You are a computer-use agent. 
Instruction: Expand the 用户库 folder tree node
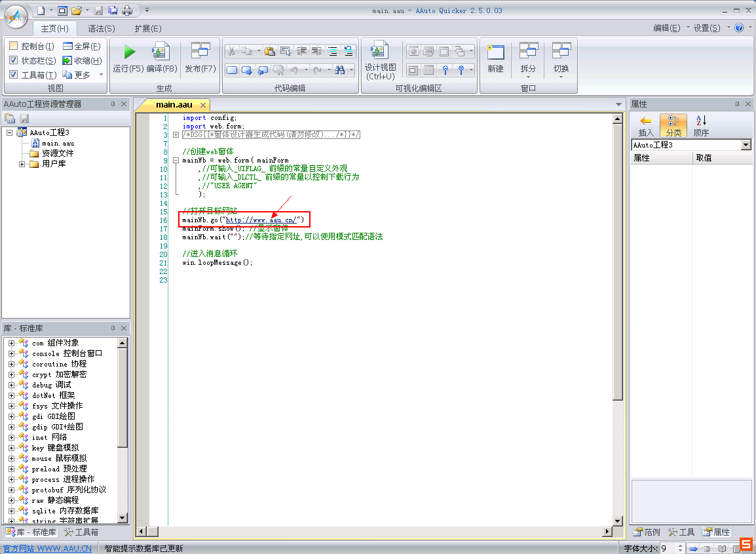23,164
